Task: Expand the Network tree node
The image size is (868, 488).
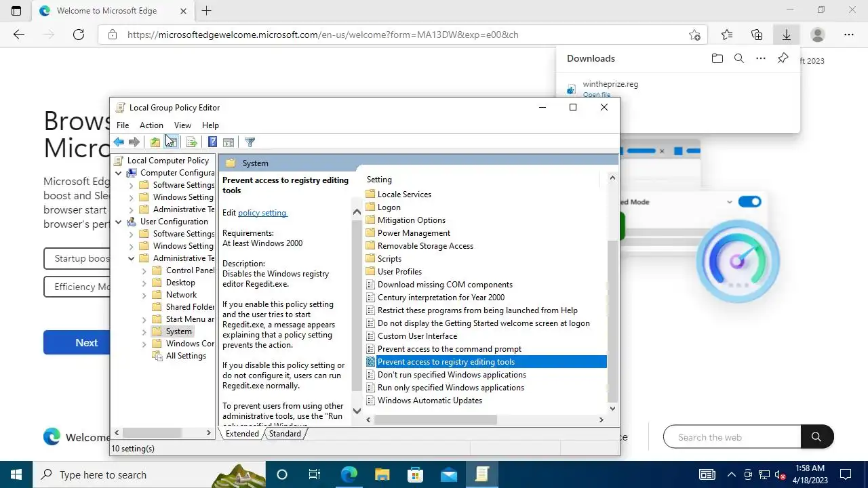Action: [x=144, y=295]
